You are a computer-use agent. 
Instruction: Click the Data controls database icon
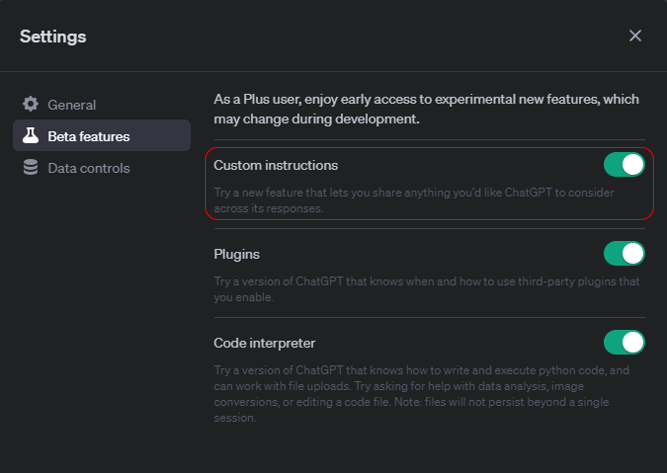point(31,168)
